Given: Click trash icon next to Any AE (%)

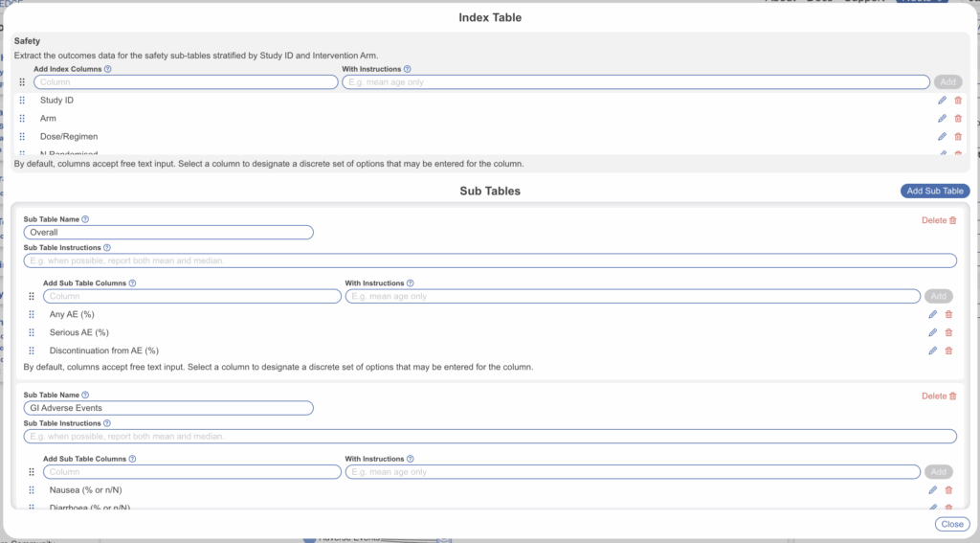Looking at the screenshot, I should pyautogui.click(x=948, y=315).
